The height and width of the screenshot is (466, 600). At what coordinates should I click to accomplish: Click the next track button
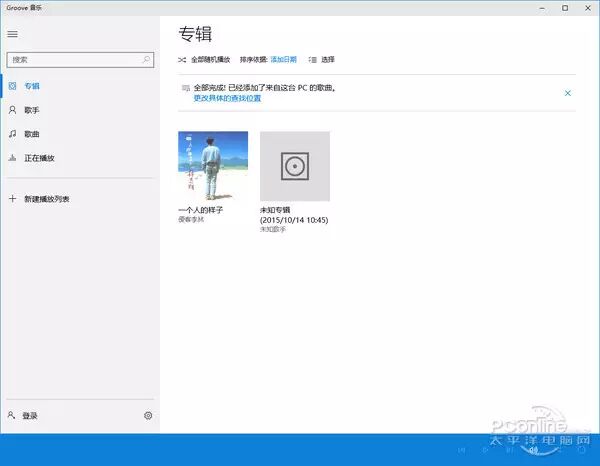pyautogui.click(x=509, y=450)
